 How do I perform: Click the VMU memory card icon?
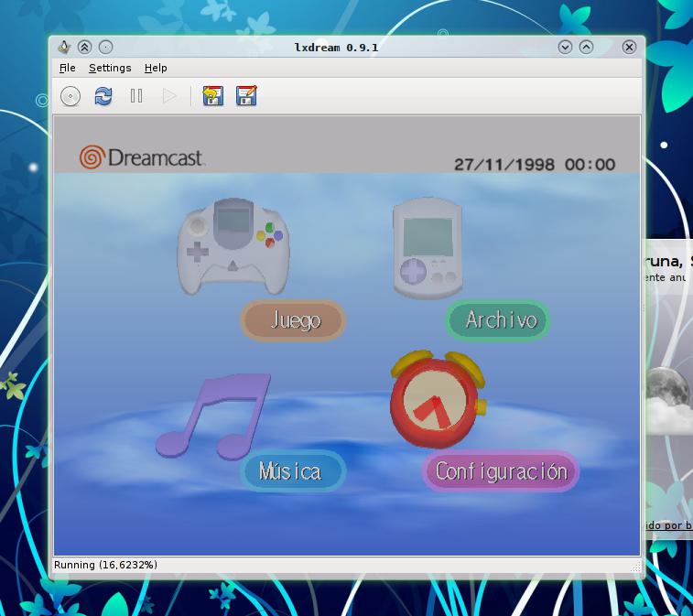pyautogui.click(x=428, y=247)
